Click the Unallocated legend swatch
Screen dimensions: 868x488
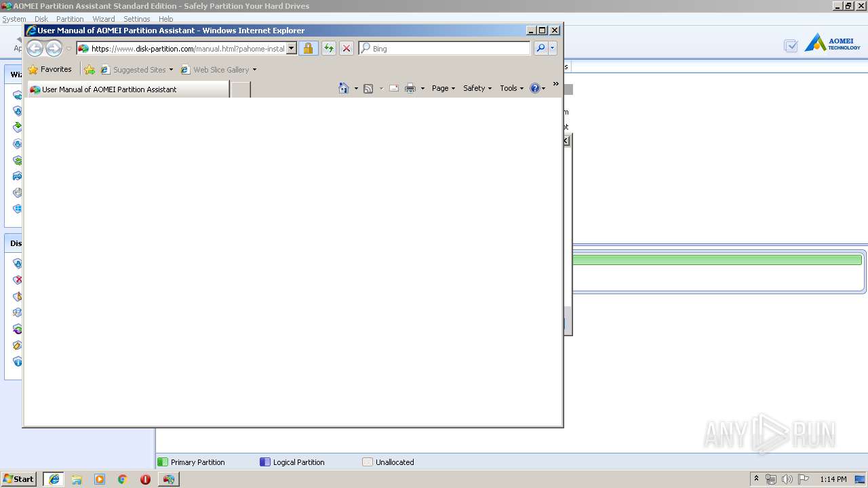pos(368,462)
